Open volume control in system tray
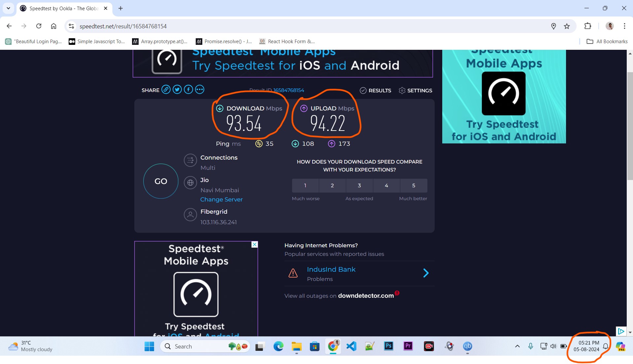The image size is (633, 364). [x=553, y=346]
